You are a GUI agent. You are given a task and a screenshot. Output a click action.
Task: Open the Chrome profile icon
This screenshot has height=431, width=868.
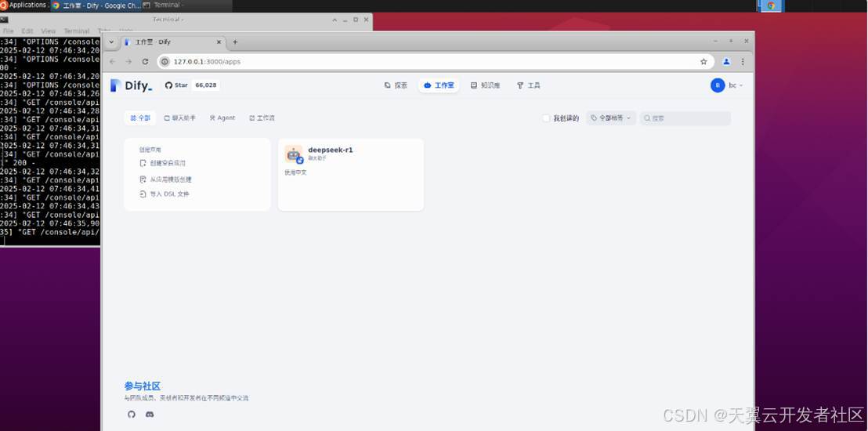coord(726,61)
